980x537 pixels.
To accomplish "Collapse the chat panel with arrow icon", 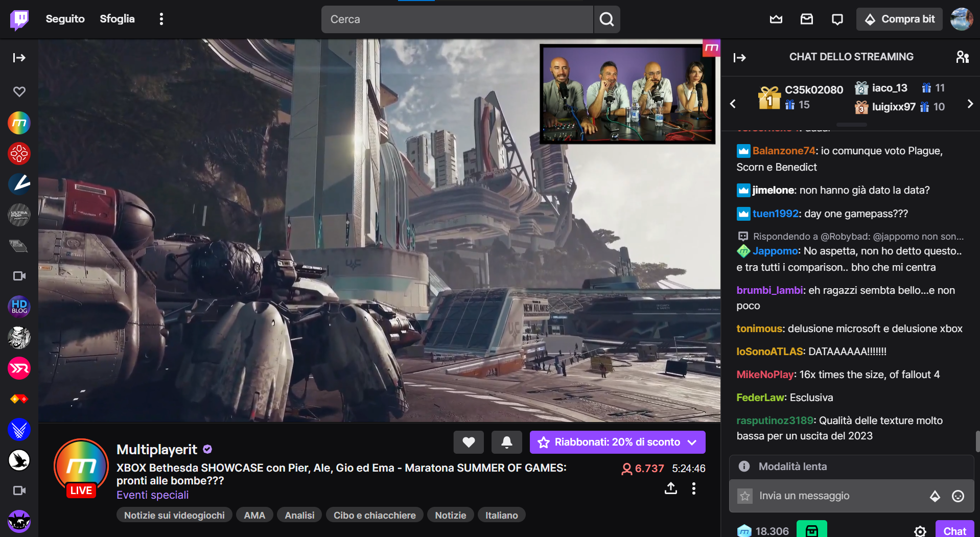I will point(740,58).
